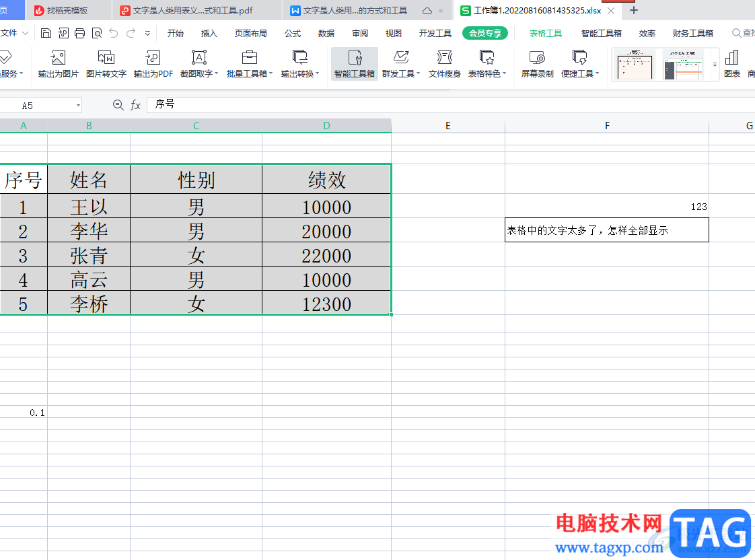Image resolution: width=755 pixels, height=560 pixels.
Task: Select column C header
Action: click(196, 126)
